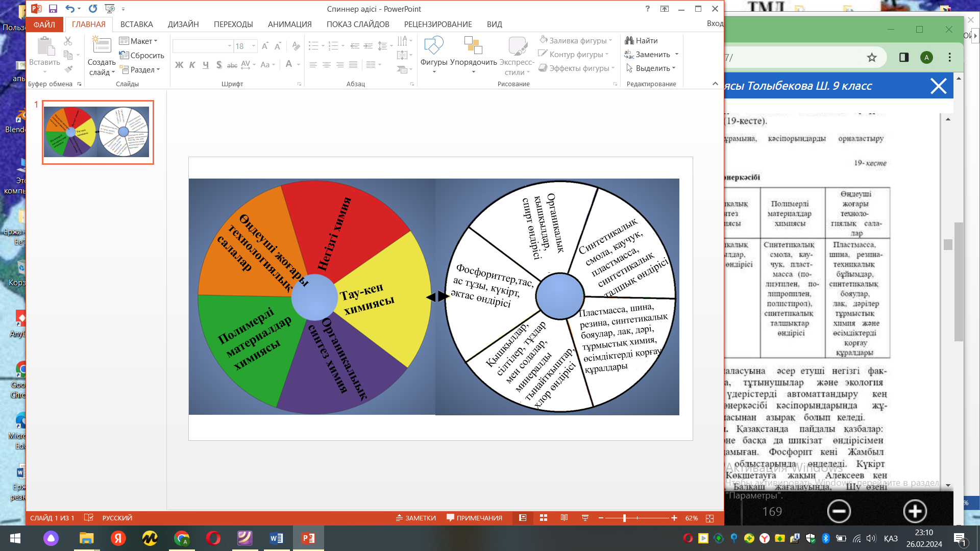Switch to АНИМАЦИЯ tab
Image resolution: width=980 pixels, height=551 pixels.
pyautogui.click(x=290, y=24)
